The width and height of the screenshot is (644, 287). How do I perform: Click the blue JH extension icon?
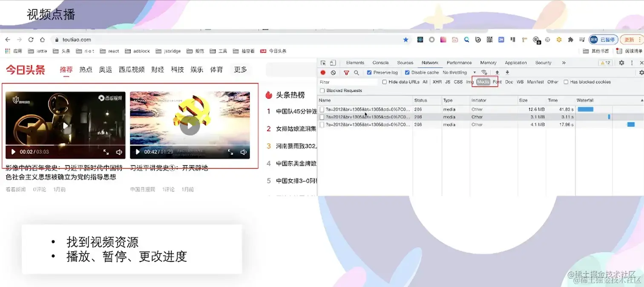click(501, 40)
